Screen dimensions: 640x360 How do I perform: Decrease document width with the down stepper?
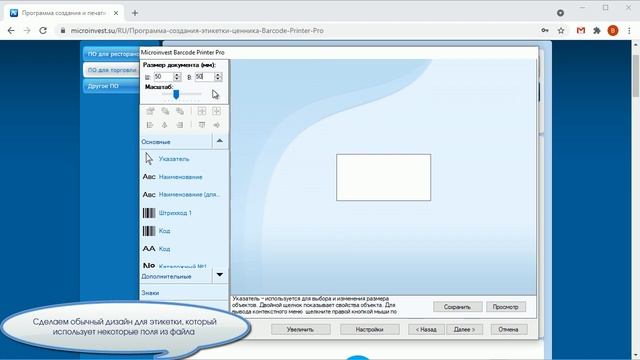(177, 79)
